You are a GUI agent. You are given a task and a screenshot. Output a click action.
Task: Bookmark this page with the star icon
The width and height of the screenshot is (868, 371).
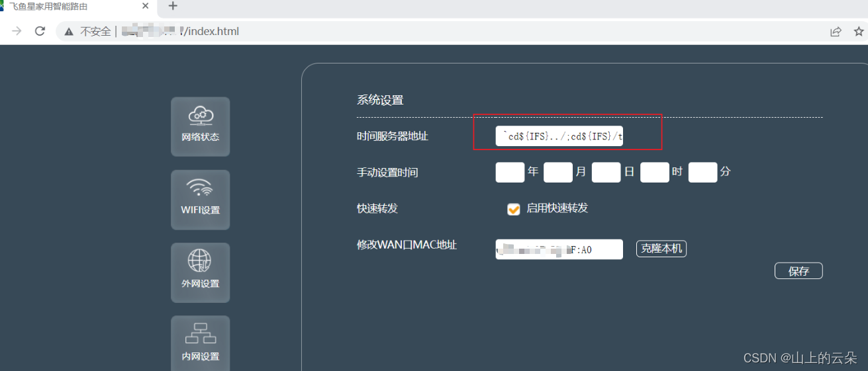pyautogui.click(x=859, y=31)
